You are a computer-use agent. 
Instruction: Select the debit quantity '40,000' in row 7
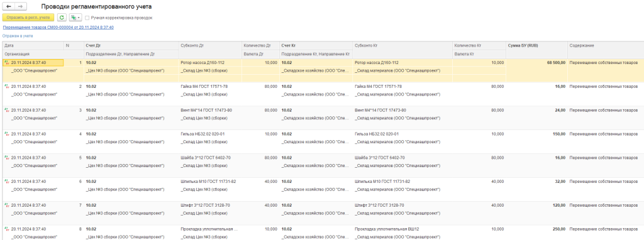coord(260,205)
